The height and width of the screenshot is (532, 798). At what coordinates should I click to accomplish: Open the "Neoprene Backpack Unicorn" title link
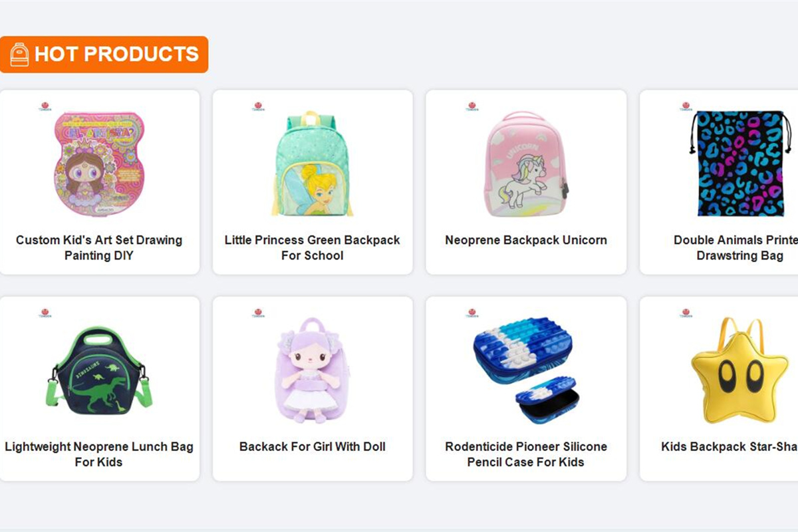tap(525, 240)
